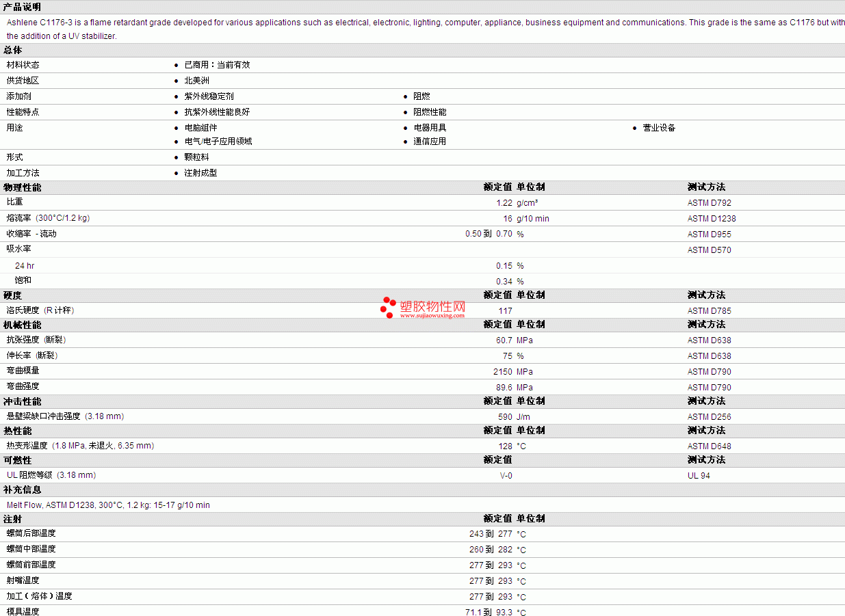
Task: Click the 材料状态 row label
Action: tap(23, 65)
